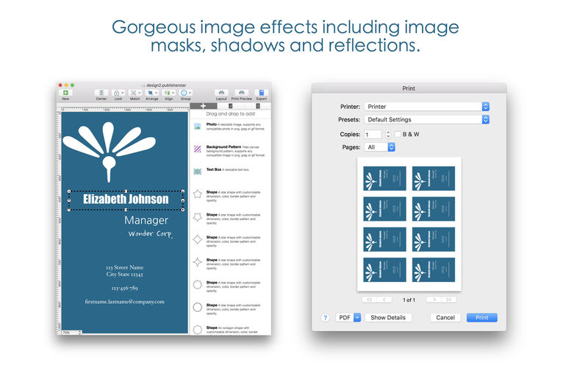Select the email address text
This screenshot has height=368, width=588.
[124, 302]
